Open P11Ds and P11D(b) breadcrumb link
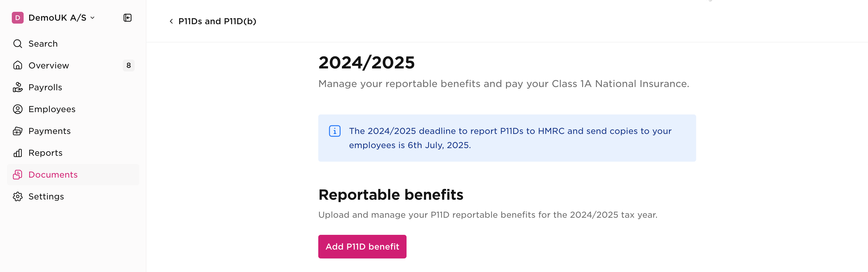The height and width of the screenshot is (272, 868). 217,21
